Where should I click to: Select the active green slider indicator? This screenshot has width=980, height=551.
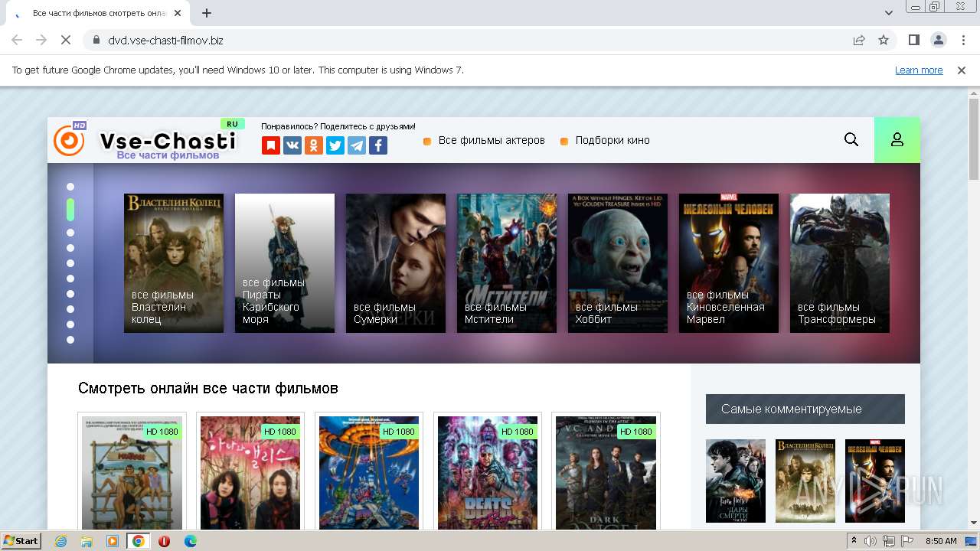pyautogui.click(x=70, y=210)
